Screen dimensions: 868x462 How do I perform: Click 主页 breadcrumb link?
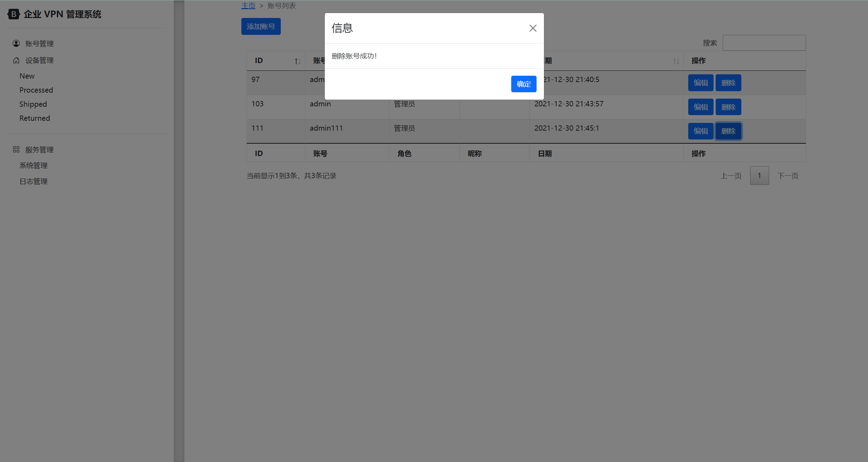248,6
